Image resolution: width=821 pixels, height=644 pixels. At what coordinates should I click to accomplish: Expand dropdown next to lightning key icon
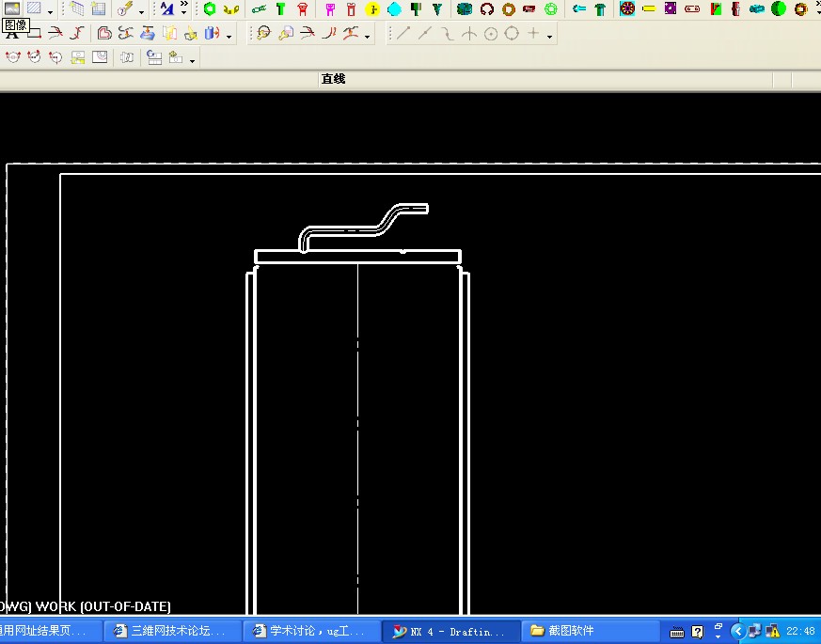click(x=141, y=11)
